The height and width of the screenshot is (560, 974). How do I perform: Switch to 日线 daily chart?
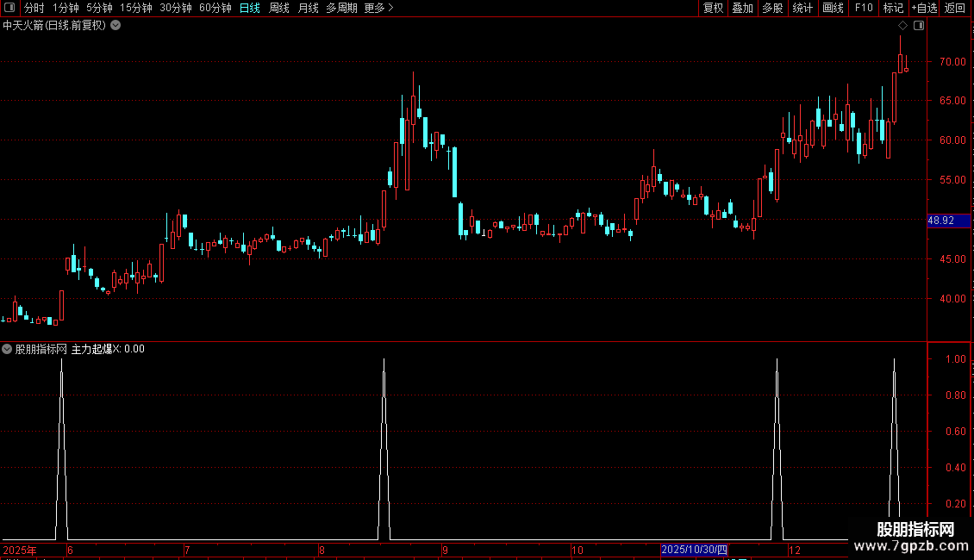(x=250, y=8)
